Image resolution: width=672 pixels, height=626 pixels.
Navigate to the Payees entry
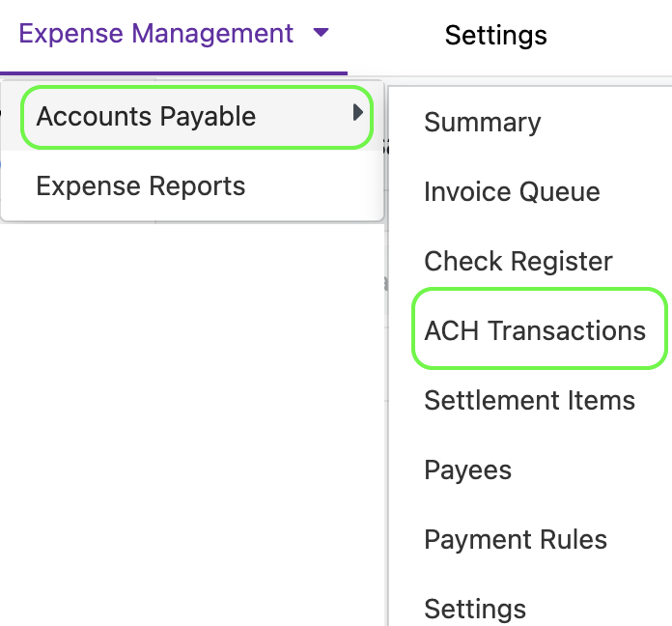coord(467,470)
